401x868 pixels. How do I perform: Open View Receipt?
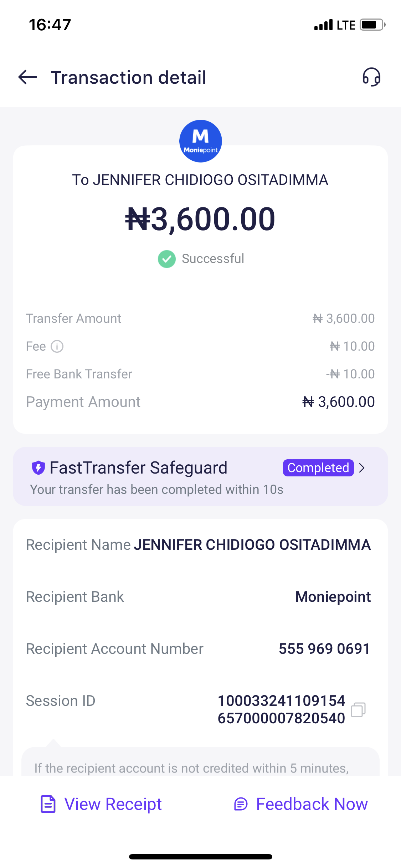(113, 804)
